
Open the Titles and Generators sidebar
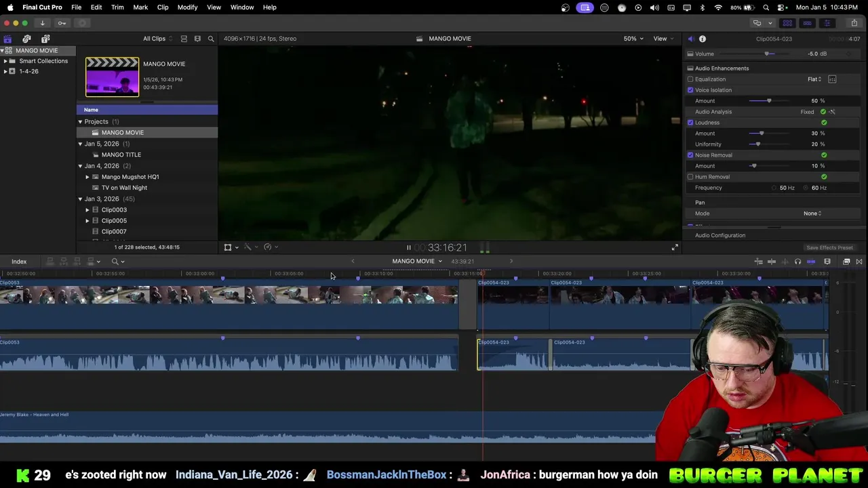(x=45, y=39)
